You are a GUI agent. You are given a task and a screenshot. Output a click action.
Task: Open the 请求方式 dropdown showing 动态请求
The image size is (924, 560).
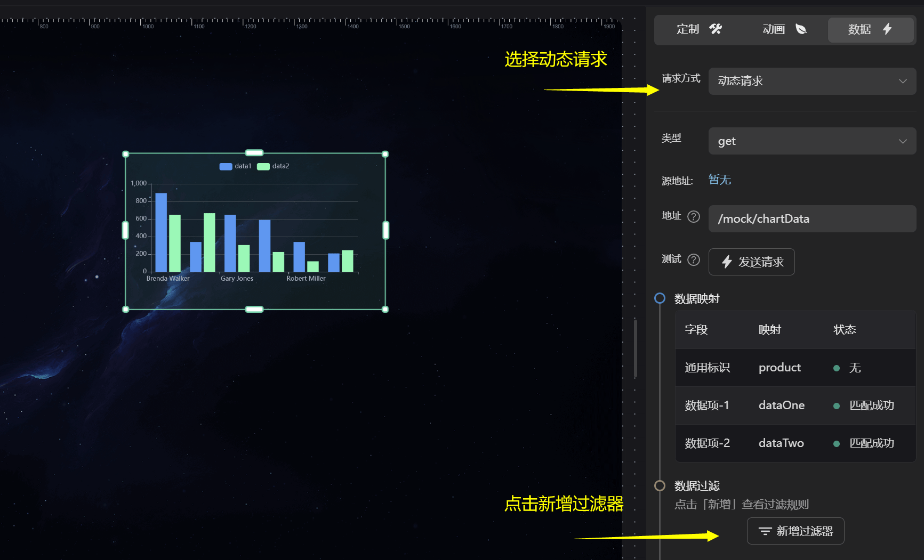(x=812, y=81)
